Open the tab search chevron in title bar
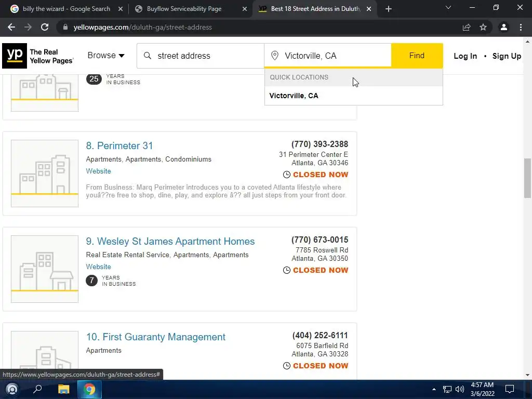The width and height of the screenshot is (532, 399). pos(448,7)
